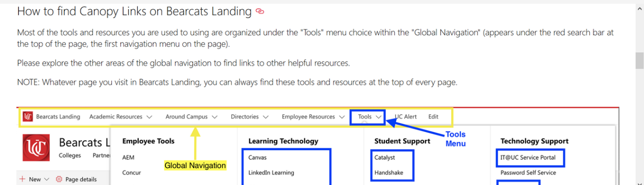Open the IT@UC Service Portal link
Viewport: 644px width, 185px height.
pyautogui.click(x=528, y=157)
